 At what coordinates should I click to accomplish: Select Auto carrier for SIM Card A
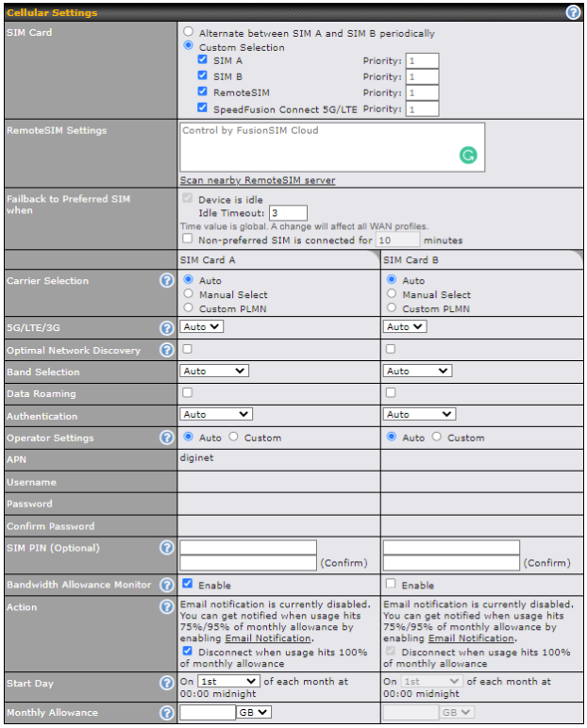click(188, 279)
